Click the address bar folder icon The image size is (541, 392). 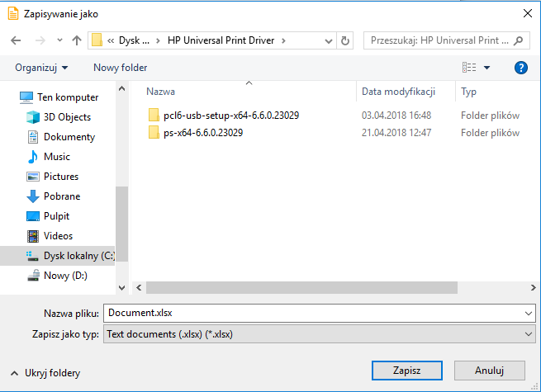[97, 40]
